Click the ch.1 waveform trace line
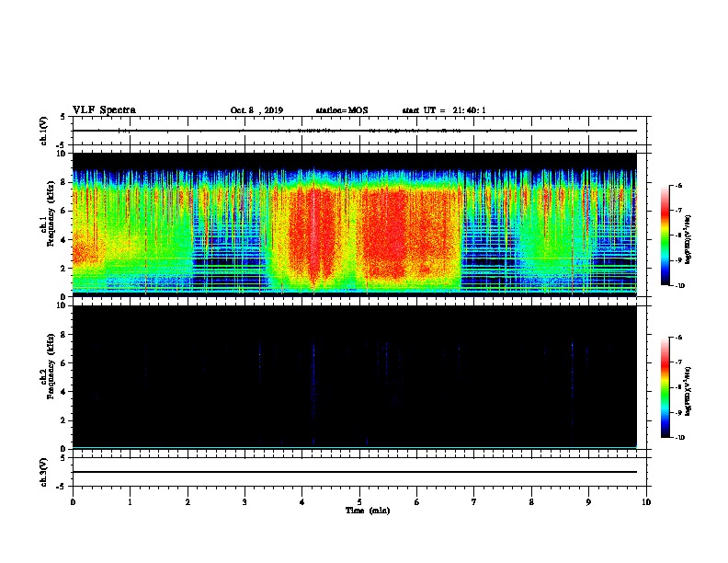 (x=355, y=131)
